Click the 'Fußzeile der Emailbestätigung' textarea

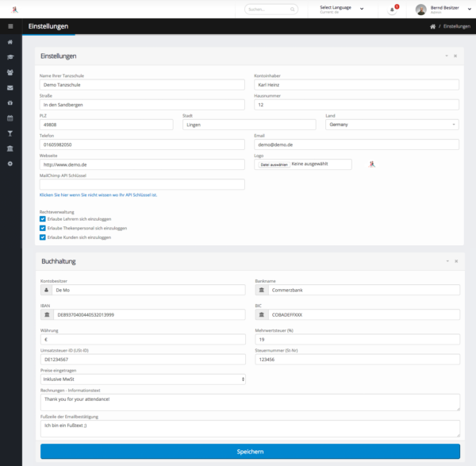click(x=250, y=429)
